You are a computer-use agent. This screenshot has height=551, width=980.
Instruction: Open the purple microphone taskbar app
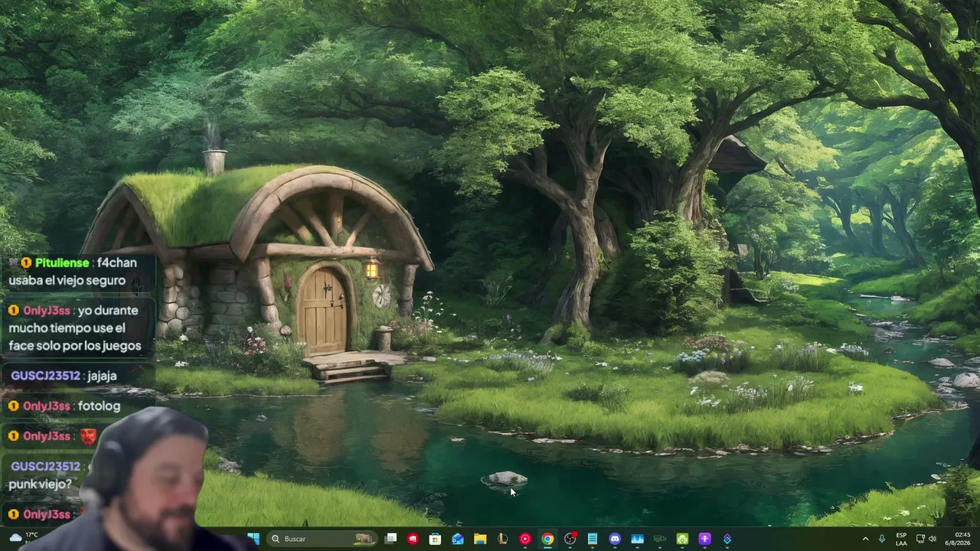point(704,539)
